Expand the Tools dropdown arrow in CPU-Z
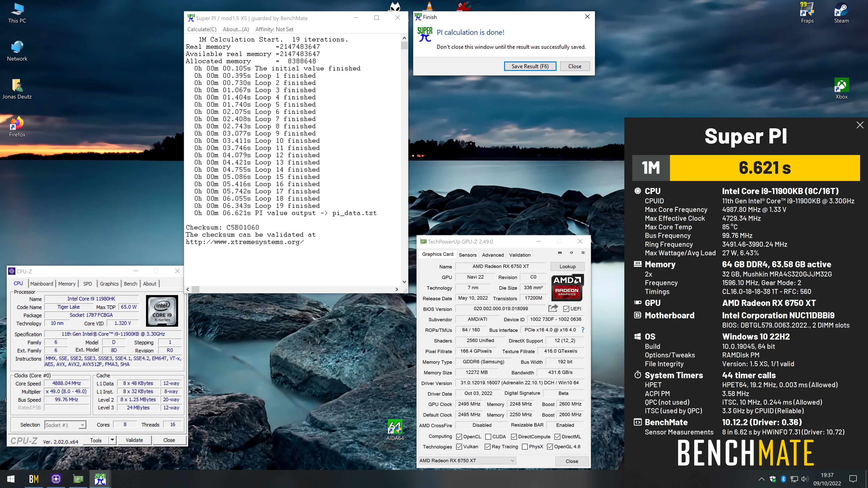Screen dimensions: 868x488 (112, 440)
